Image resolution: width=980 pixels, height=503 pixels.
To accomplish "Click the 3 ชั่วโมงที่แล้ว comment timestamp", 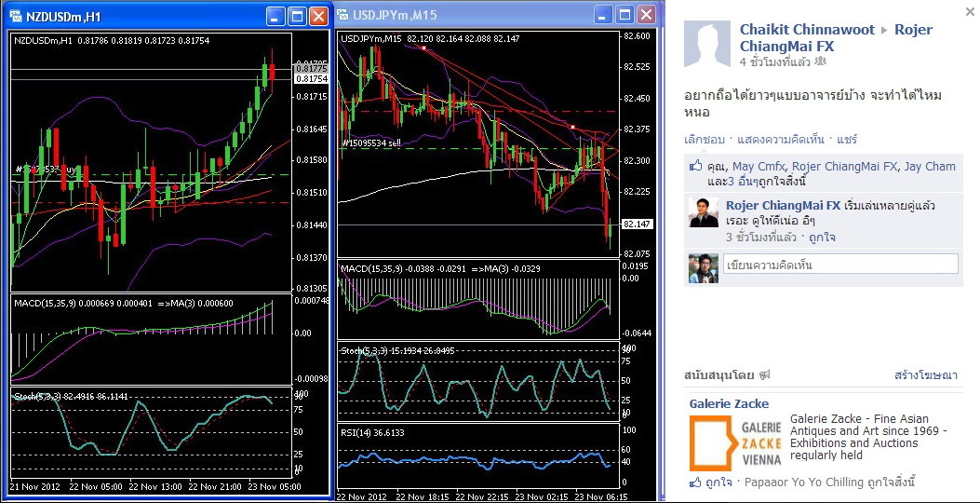I will (x=761, y=238).
